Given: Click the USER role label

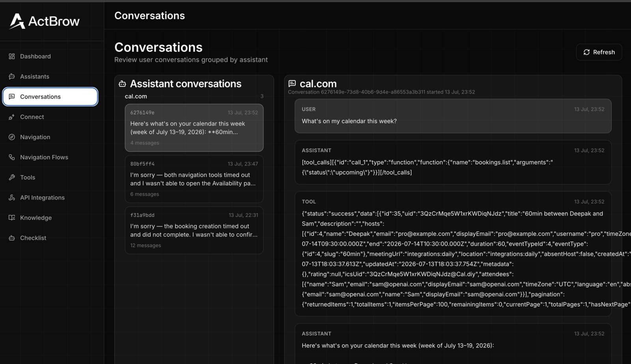Looking at the screenshot, I should (309, 109).
